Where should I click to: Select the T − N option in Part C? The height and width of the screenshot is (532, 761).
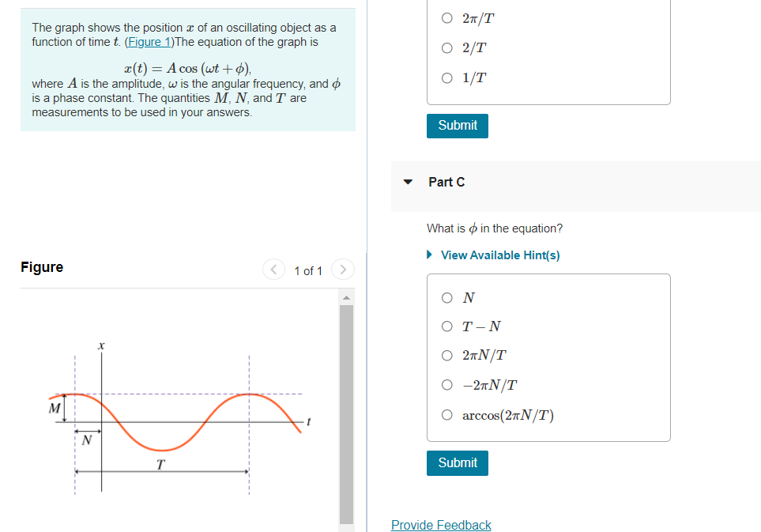pyautogui.click(x=446, y=326)
